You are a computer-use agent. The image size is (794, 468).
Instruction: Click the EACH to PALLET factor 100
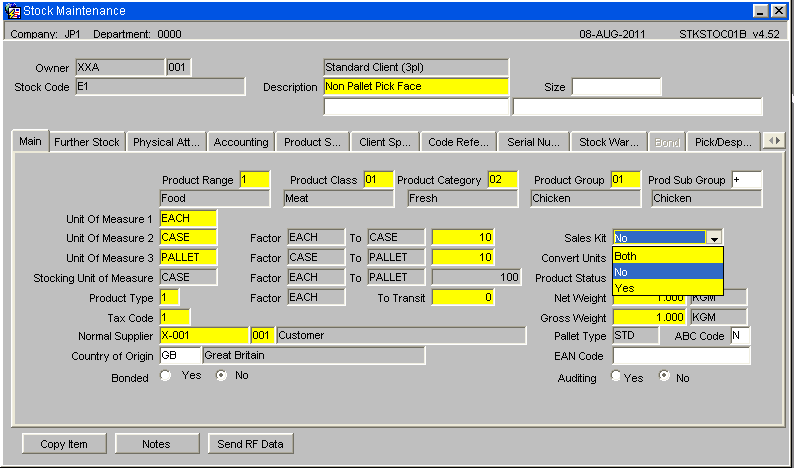(476, 278)
